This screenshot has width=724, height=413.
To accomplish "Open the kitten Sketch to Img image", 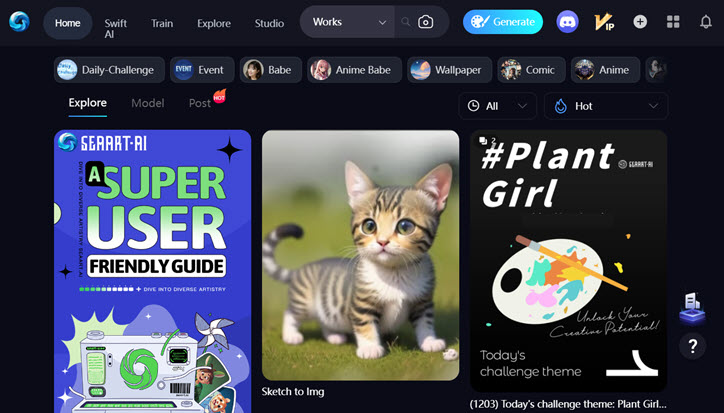I will (361, 255).
